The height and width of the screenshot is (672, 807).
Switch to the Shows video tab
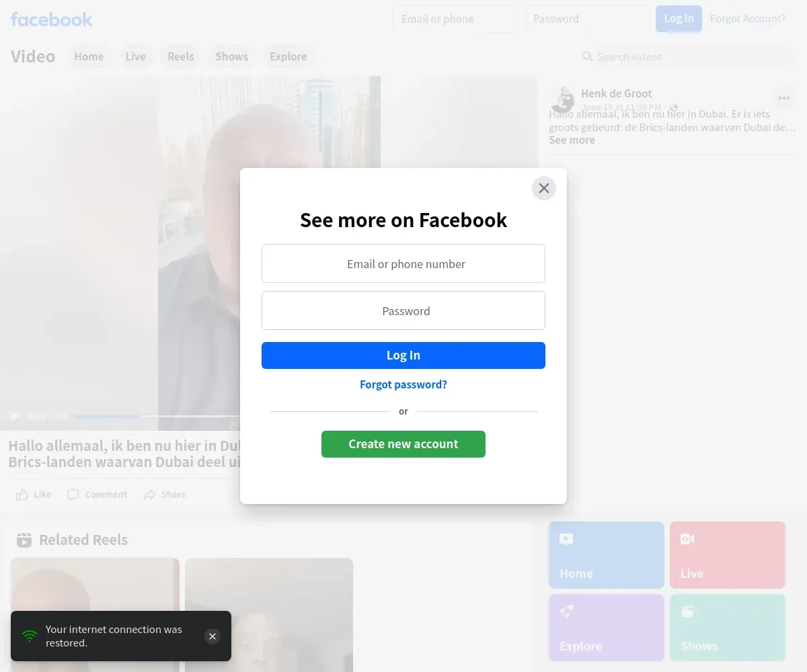[x=232, y=56]
